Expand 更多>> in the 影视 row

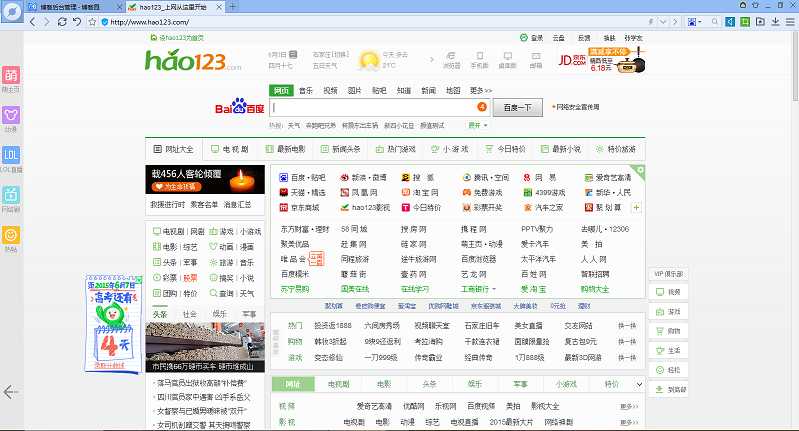[x=629, y=422]
